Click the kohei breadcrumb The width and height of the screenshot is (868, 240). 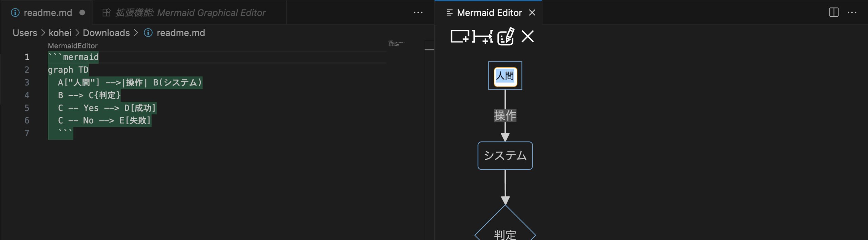pyautogui.click(x=60, y=33)
